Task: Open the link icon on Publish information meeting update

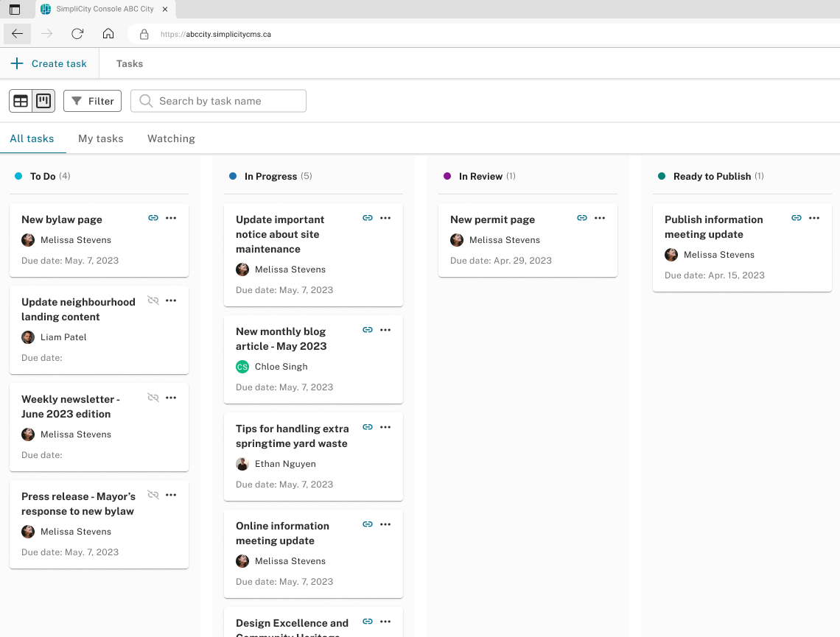Action: 797,217
